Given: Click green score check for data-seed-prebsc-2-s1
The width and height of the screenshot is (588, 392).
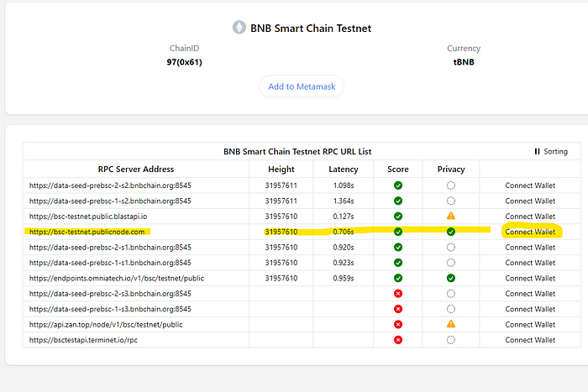Looking at the screenshot, I should tap(398, 248).
